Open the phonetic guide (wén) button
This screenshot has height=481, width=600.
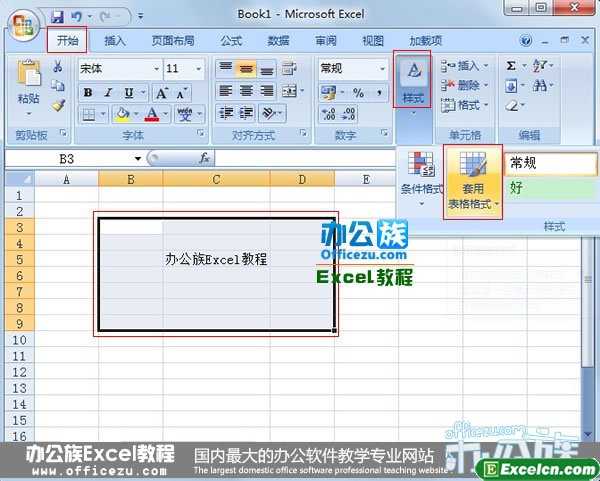[x=185, y=114]
